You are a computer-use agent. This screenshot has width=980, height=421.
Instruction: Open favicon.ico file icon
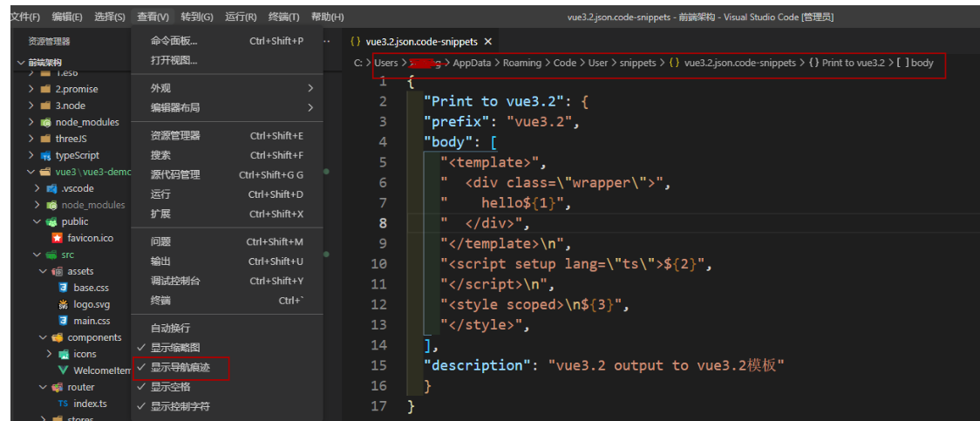pos(57,238)
